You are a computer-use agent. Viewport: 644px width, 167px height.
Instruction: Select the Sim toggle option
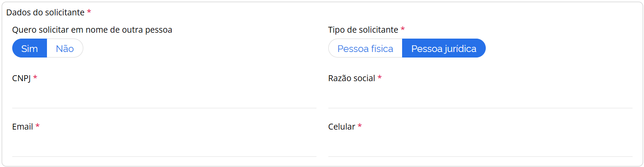30,48
